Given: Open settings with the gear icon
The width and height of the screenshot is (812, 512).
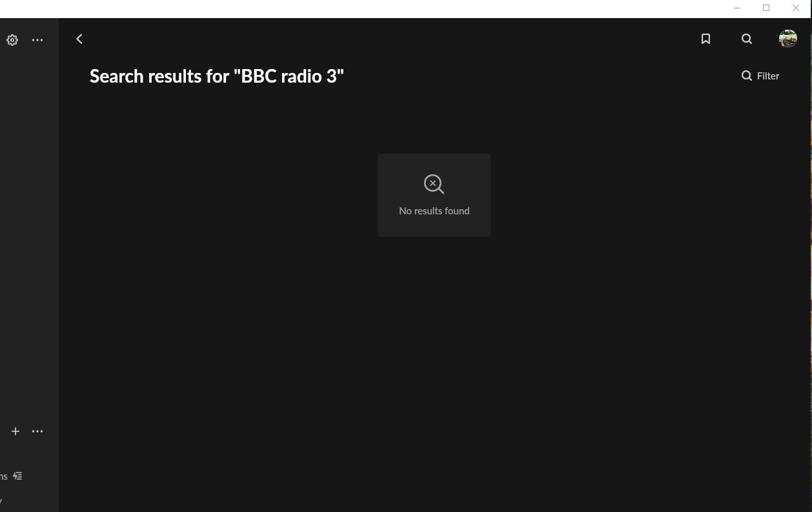Looking at the screenshot, I should click(12, 40).
